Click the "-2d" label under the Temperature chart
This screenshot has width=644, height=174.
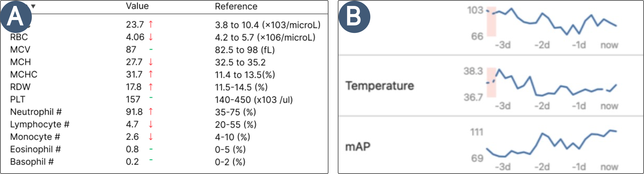point(542,106)
